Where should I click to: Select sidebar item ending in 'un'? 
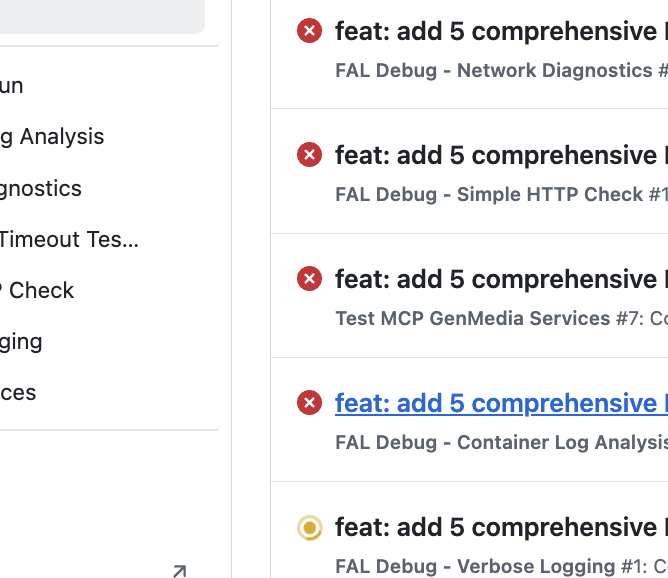pos(12,86)
